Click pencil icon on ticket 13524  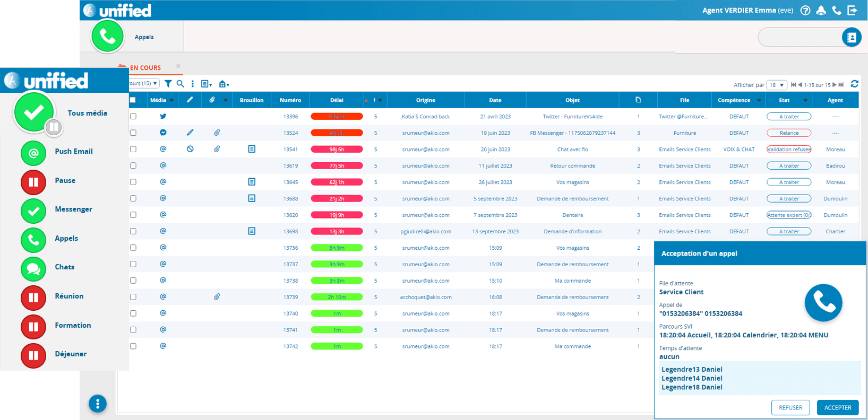pos(190,133)
